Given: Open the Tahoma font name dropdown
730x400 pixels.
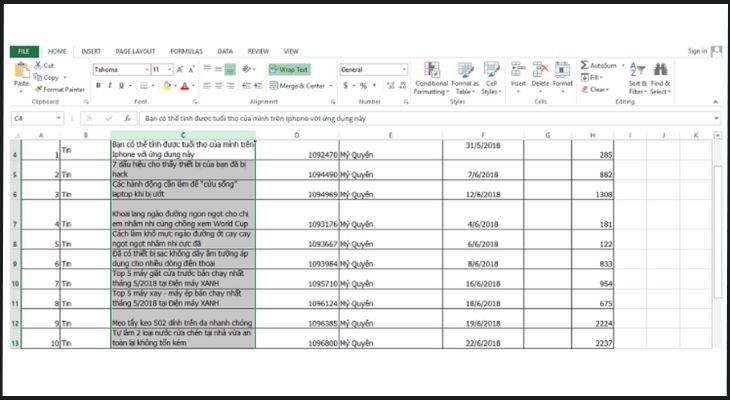Looking at the screenshot, I should coord(145,70).
